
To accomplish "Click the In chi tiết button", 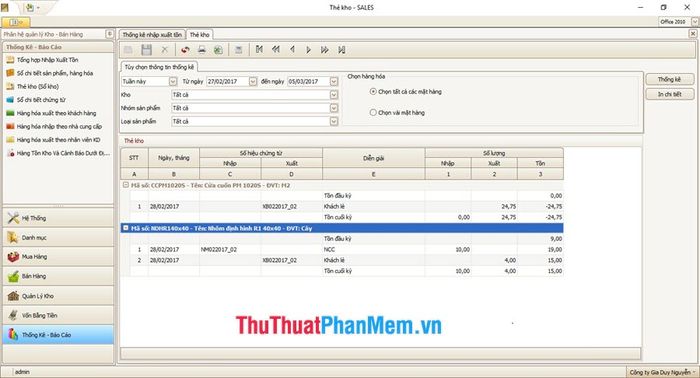I will pyautogui.click(x=669, y=94).
